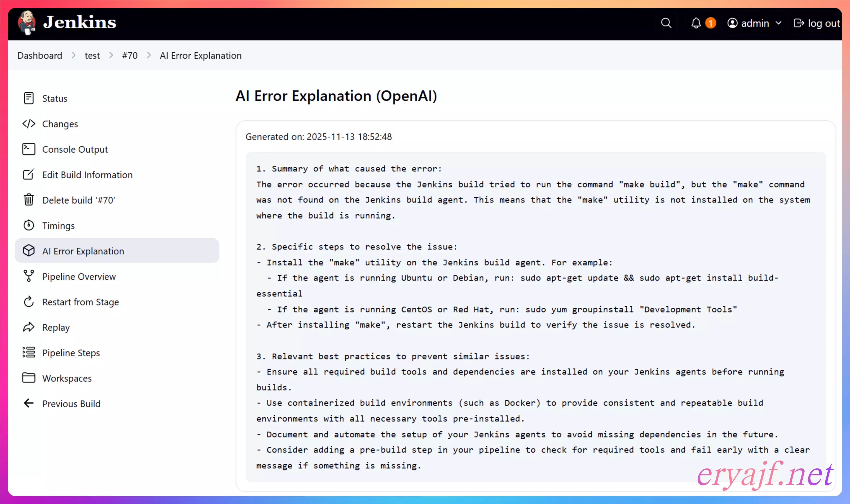850x504 pixels.
Task: Click the Delete build trash icon
Action: click(x=29, y=200)
